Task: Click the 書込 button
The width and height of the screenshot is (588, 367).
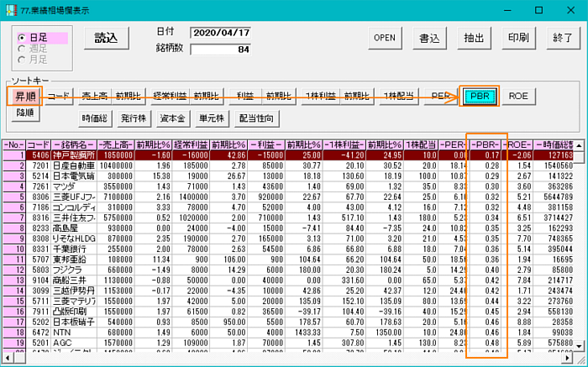Action: point(429,39)
